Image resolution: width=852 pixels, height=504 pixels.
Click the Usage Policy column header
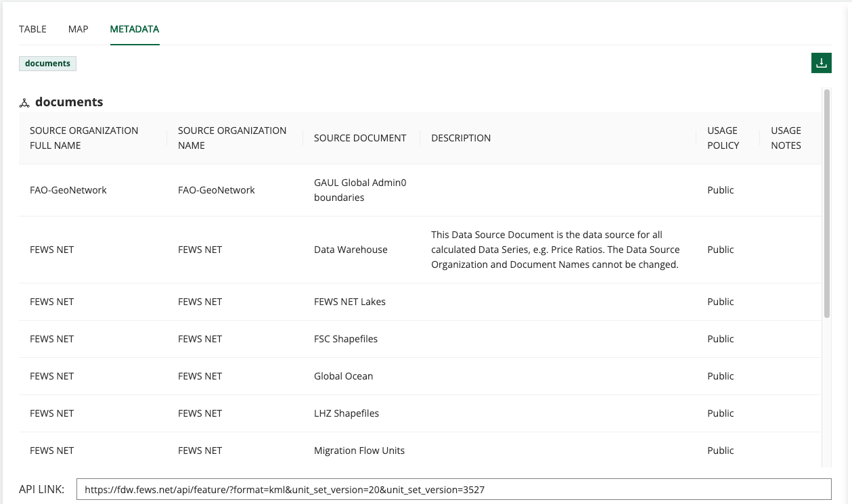[x=723, y=138]
